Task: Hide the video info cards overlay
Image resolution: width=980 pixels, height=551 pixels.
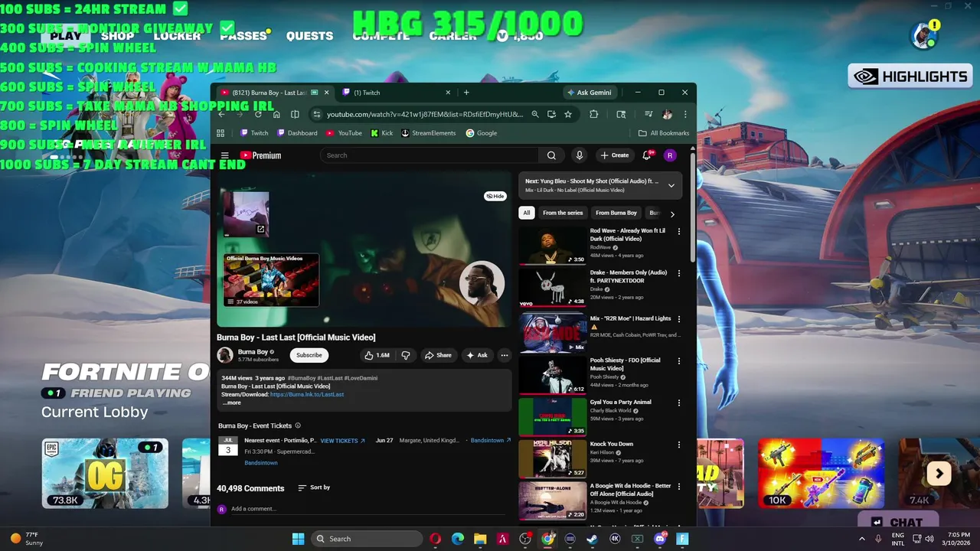Action: point(495,196)
